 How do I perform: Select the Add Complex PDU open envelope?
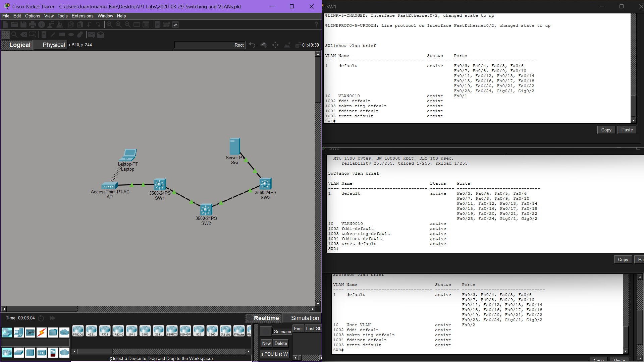click(101, 34)
